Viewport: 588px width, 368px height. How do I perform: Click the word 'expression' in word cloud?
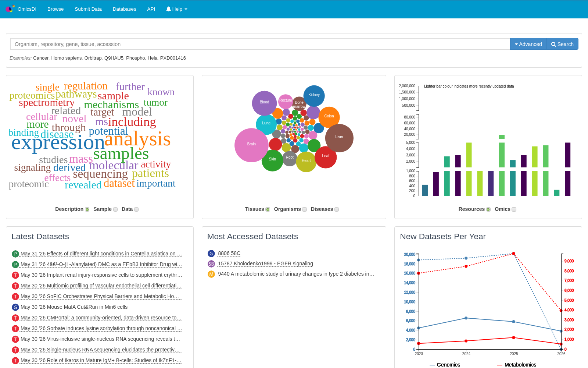coord(58,143)
